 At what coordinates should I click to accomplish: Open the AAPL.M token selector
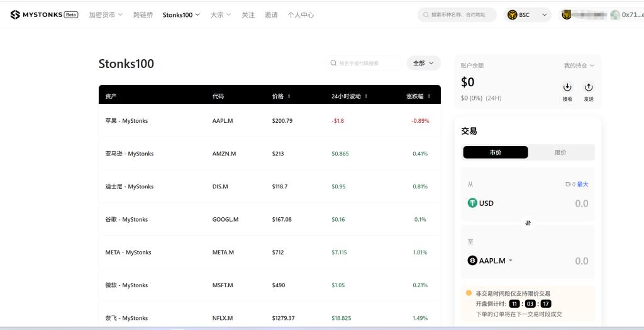491,261
